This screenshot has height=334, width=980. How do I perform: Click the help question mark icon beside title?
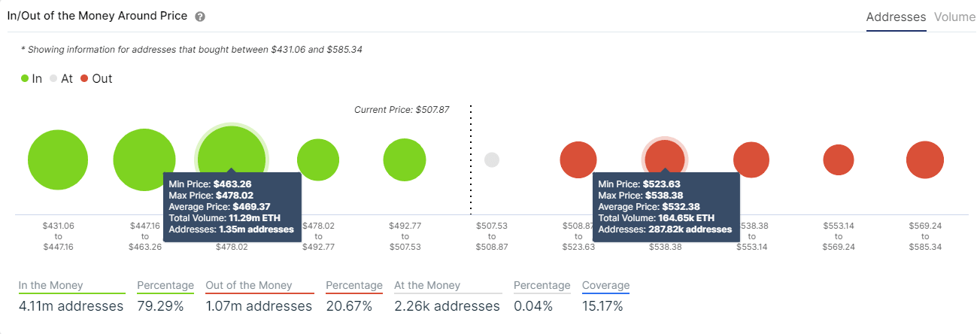(200, 17)
